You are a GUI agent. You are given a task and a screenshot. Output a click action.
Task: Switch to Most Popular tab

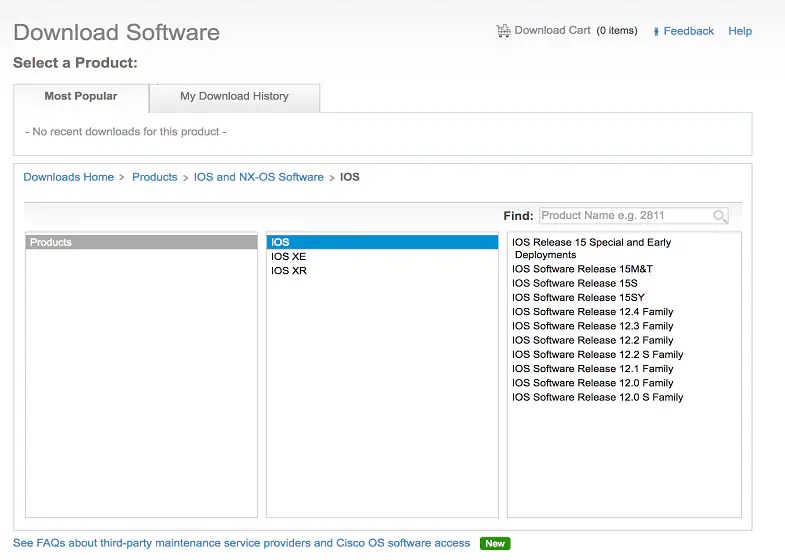point(81,96)
